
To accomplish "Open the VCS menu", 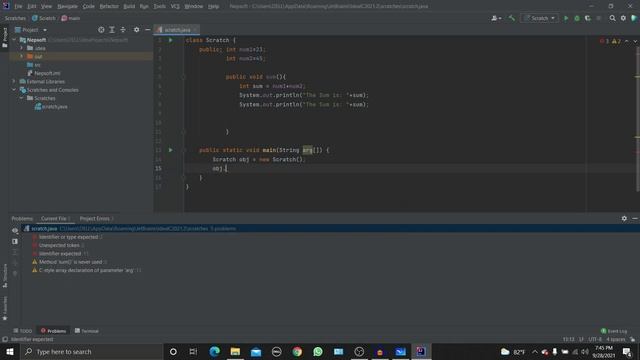I will pyautogui.click(x=175, y=7).
